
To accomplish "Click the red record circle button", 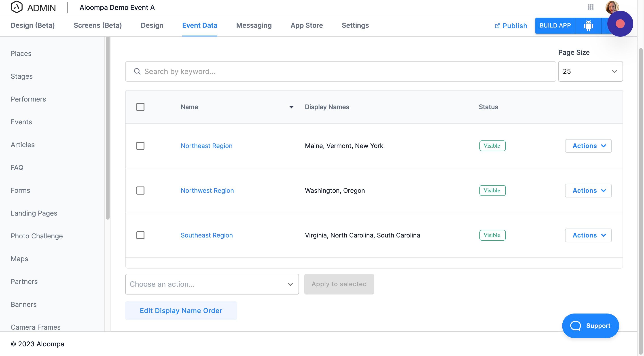I will (620, 24).
